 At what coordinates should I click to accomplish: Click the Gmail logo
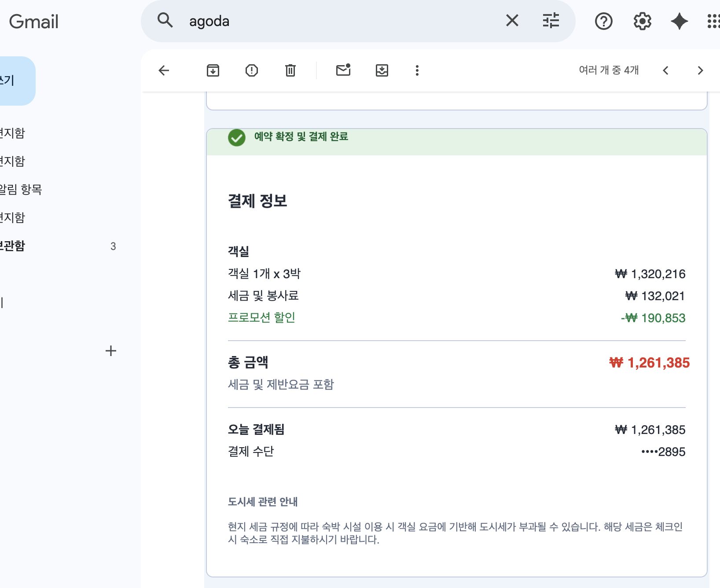[33, 22]
